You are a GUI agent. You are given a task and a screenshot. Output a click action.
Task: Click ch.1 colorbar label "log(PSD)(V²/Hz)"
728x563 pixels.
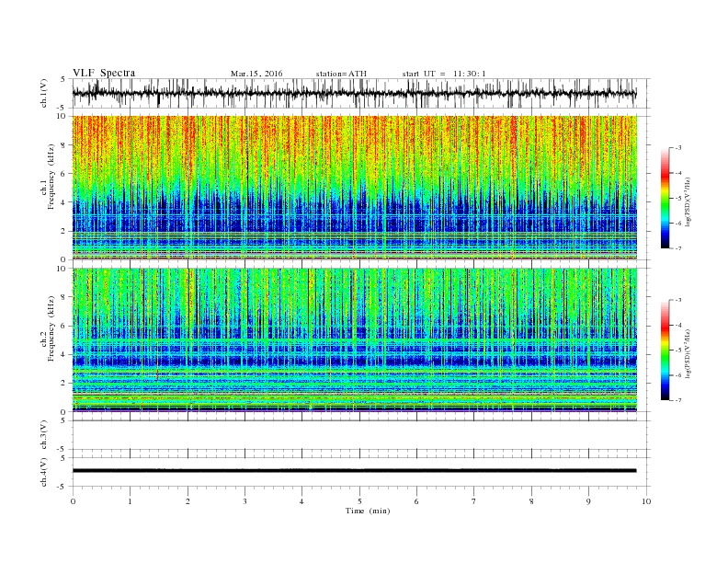click(x=689, y=201)
